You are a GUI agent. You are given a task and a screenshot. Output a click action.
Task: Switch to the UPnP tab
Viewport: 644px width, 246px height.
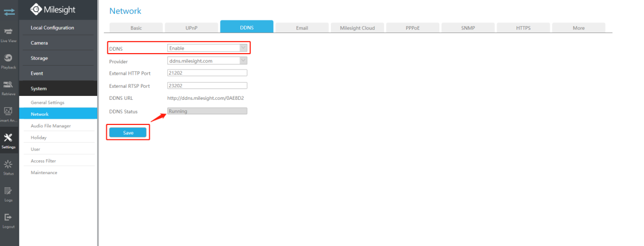(x=191, y=28)
